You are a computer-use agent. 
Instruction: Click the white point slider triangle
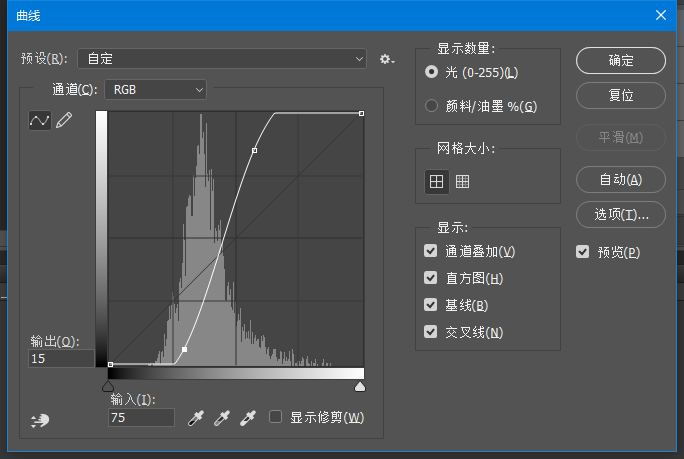click(360, 386)
